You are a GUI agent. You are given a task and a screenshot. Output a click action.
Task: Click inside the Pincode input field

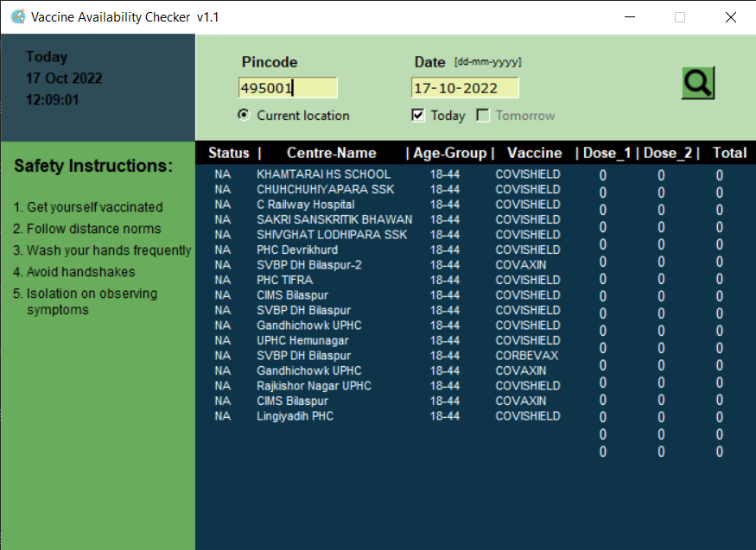[287, 87]
